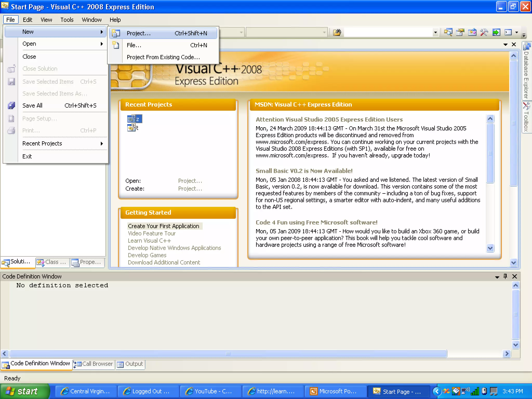Open Properties Window toolbar icon
This screenshot has width=532, height=399.
460,32
